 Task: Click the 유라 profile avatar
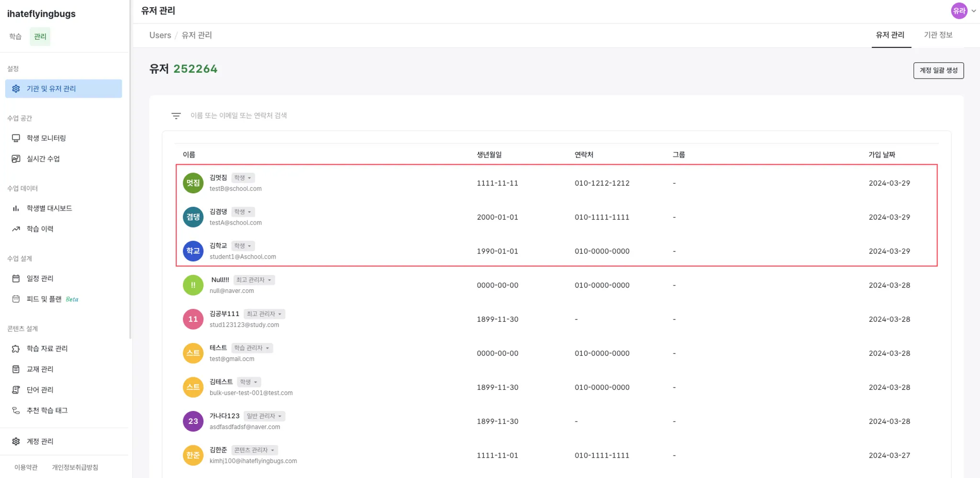coord(959,11)
